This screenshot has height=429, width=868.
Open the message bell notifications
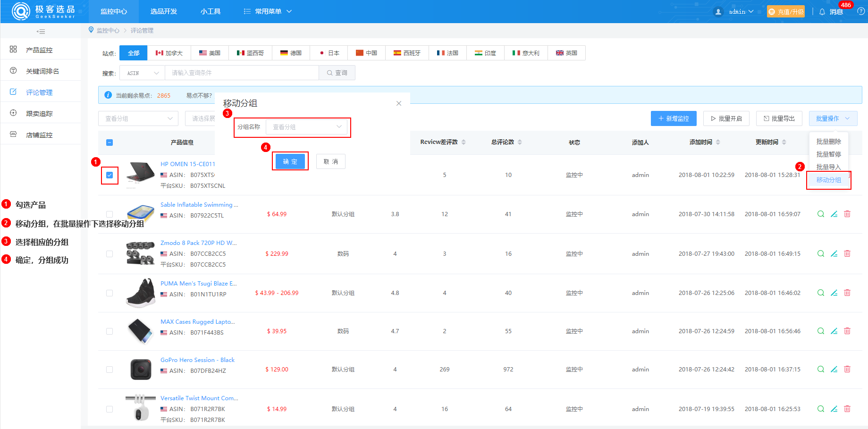tap(822, 12)
